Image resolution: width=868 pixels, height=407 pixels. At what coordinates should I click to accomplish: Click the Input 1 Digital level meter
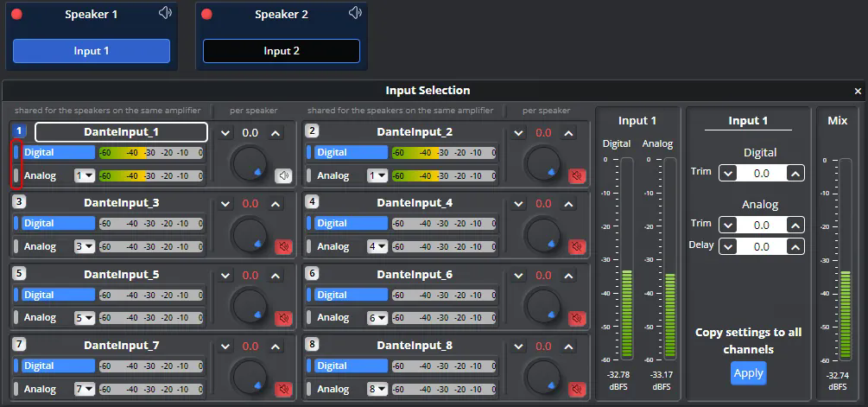(x=627, y=258)
